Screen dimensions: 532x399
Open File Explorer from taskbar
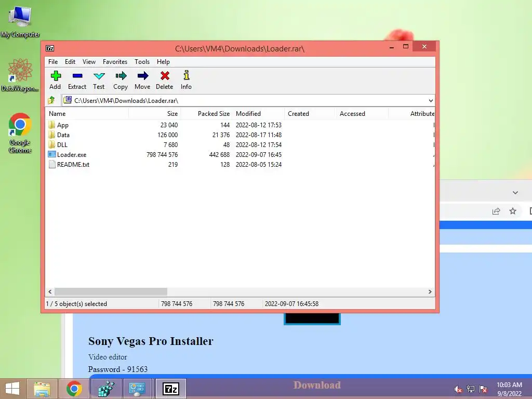(x=42, y=389)
